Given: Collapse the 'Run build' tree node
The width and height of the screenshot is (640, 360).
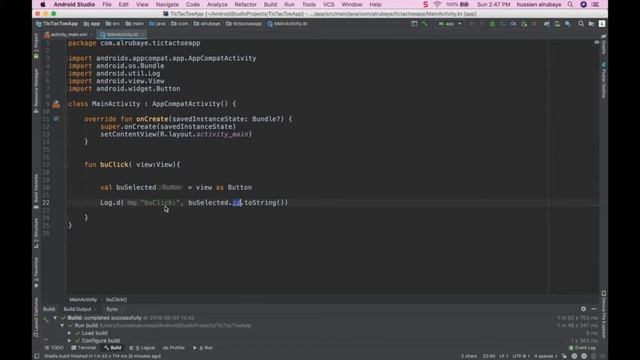Looking at the screenshot, I should coord(62,326).
